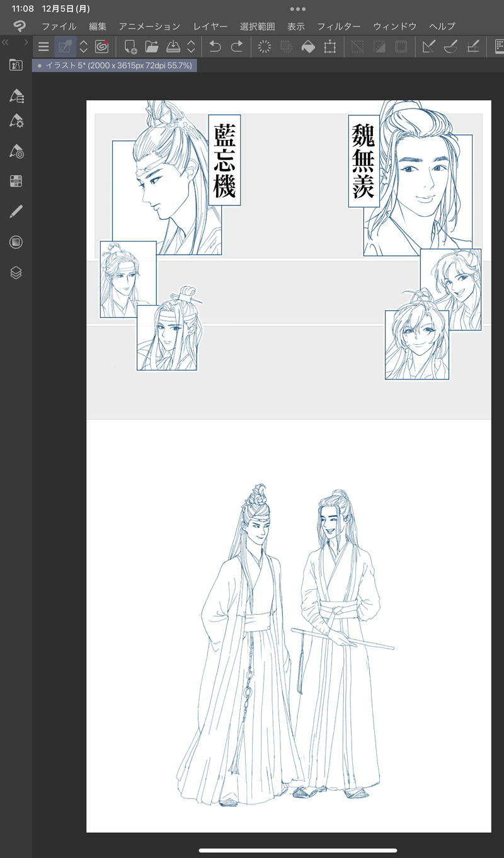Open the Clip Studio logo menu
Viewport: 504px width, 858px height.
(x=19, y=27)
